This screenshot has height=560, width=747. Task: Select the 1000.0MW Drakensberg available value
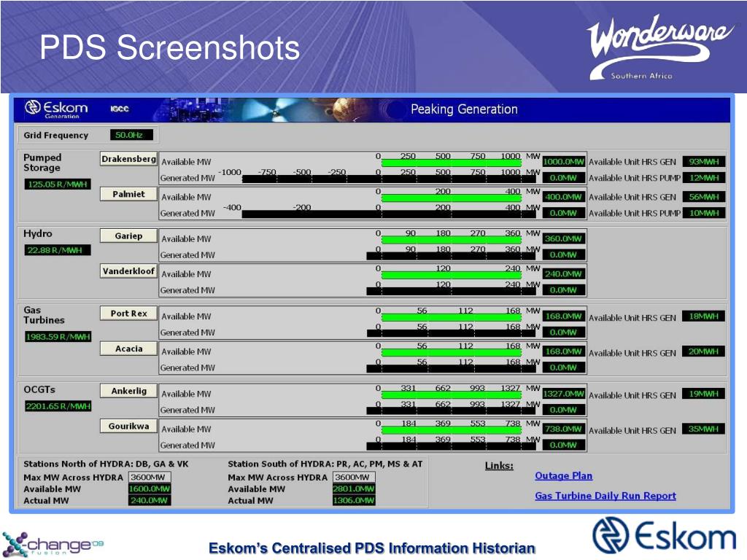pos(564,162)
